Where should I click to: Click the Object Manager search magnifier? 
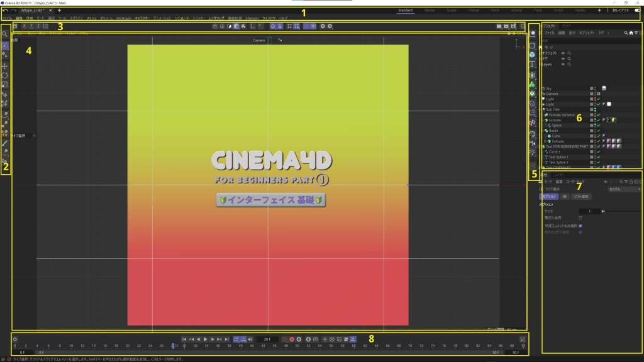pos(626,33)
